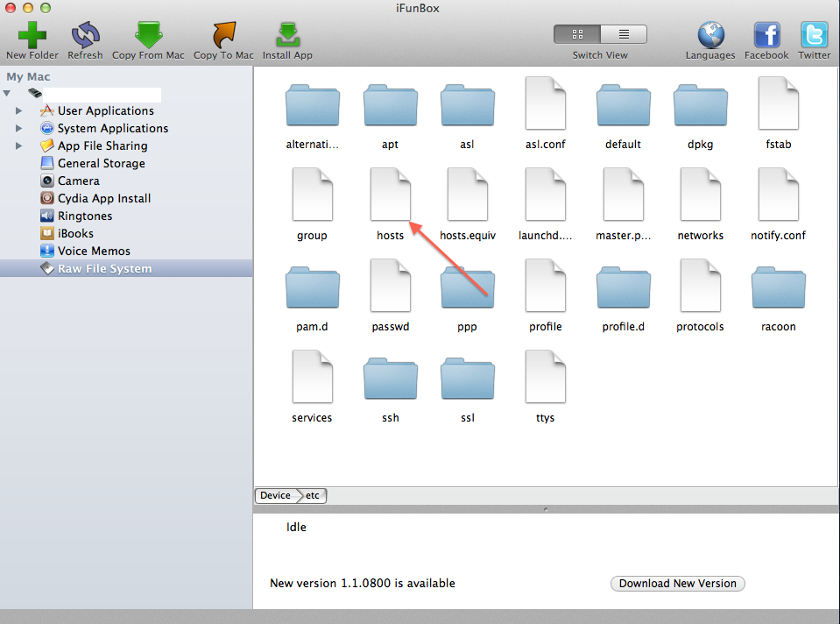
Task: Expand App File Sharing node
Action: click(18, 145)
